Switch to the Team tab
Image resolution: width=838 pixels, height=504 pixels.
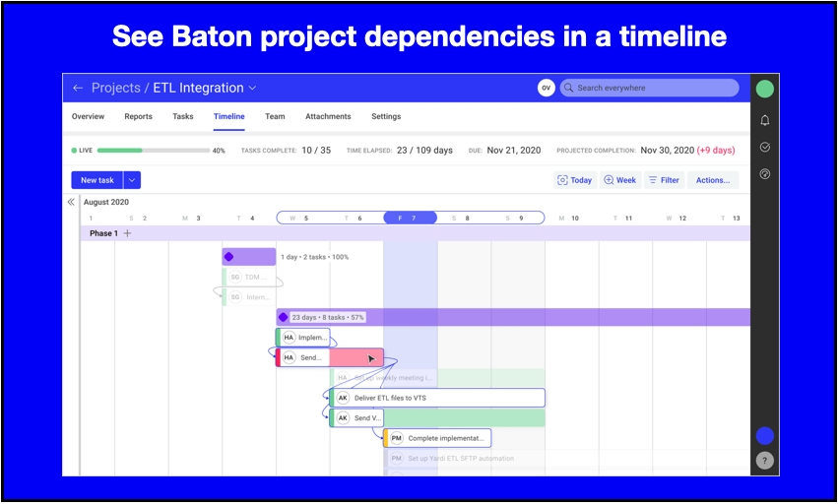pos(275,116)
